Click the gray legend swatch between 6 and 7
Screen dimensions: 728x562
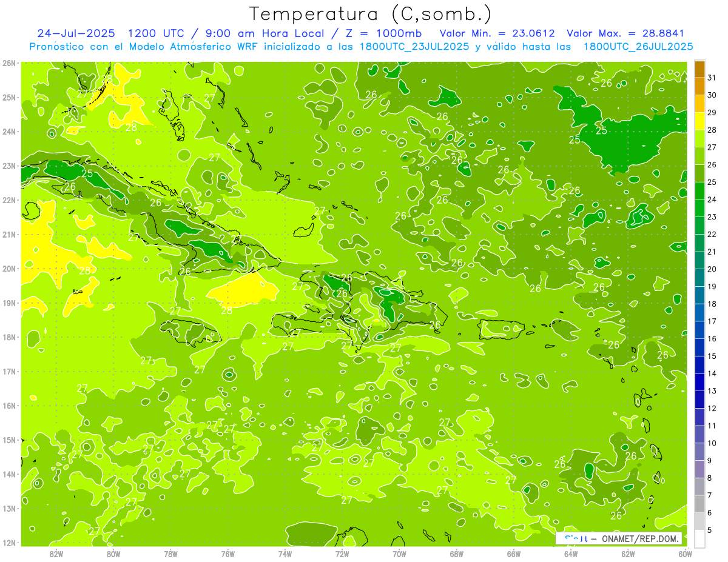(699, 504)
